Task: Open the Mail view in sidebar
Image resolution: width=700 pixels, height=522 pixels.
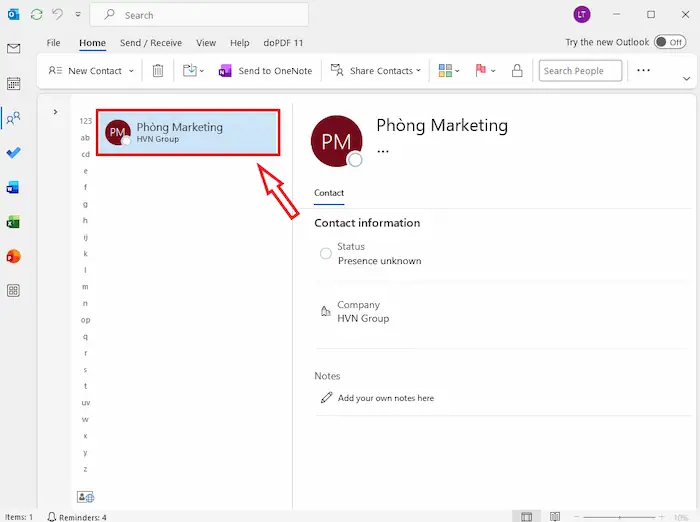Action: coord(13,48)
